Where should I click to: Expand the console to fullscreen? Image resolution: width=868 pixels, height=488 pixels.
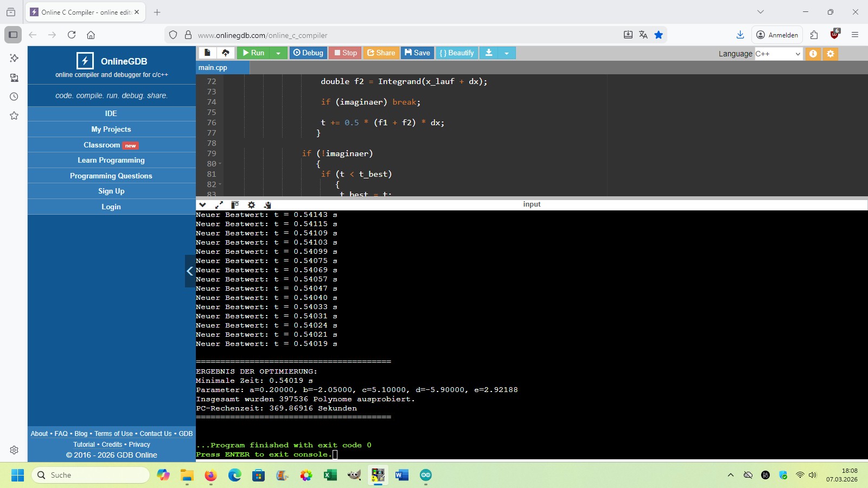[x=219, y=205]
